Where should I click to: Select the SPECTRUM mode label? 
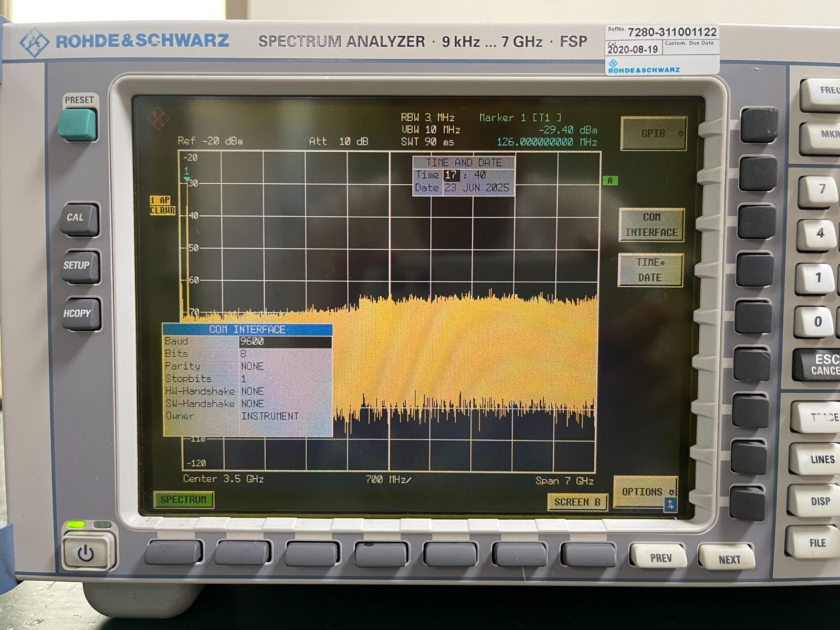184,499
